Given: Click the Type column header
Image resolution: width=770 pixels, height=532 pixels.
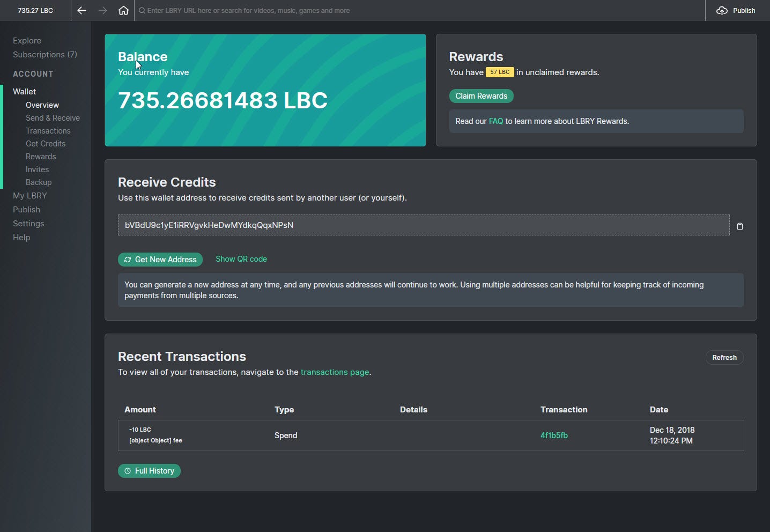Looking at the screenshot, I should point(284,410).
